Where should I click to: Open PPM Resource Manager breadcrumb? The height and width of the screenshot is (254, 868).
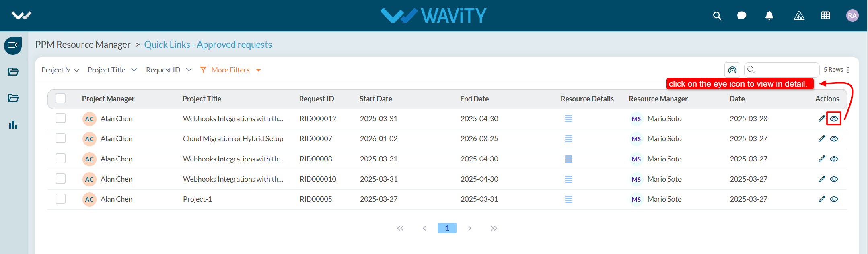click(83, 45)
